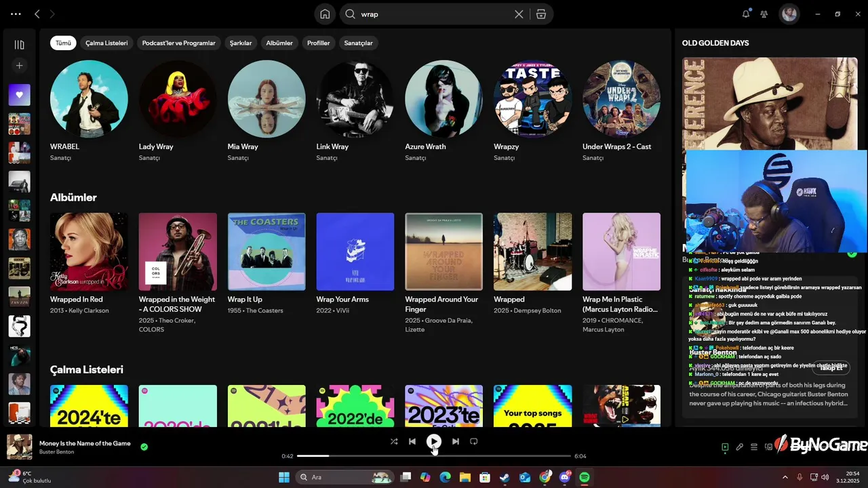Toggle shuffle playback
The width and height of the screenshot is (868, 488).
pos(394,441)
